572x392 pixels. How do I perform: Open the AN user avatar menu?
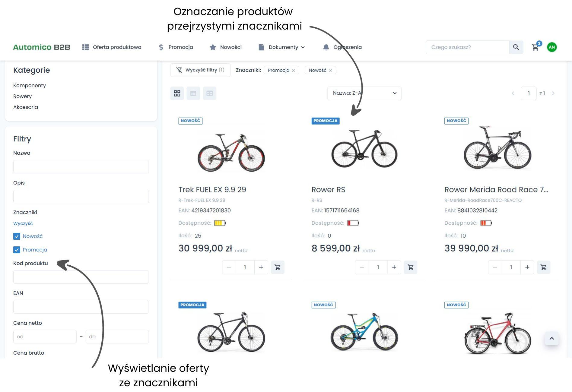[x=552, y=47]
